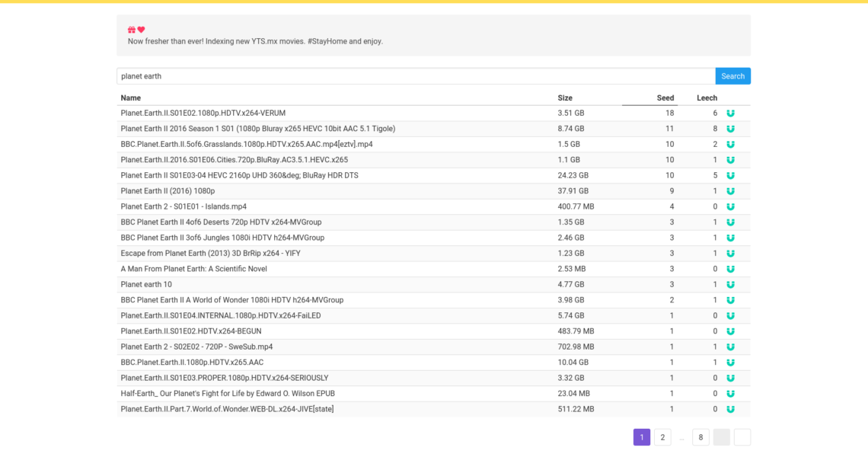This screenshot has width=868, height=457.
Task: Open 'A Man From Planet Earth: A Scientific Novel'
Action: click(193, 269)
